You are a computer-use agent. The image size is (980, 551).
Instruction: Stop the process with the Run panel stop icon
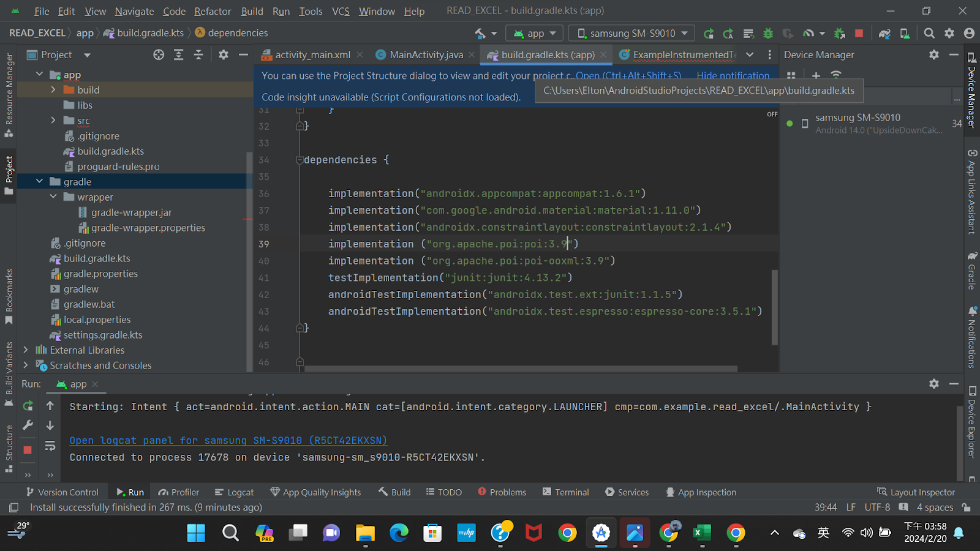click(x=28, y=450)
